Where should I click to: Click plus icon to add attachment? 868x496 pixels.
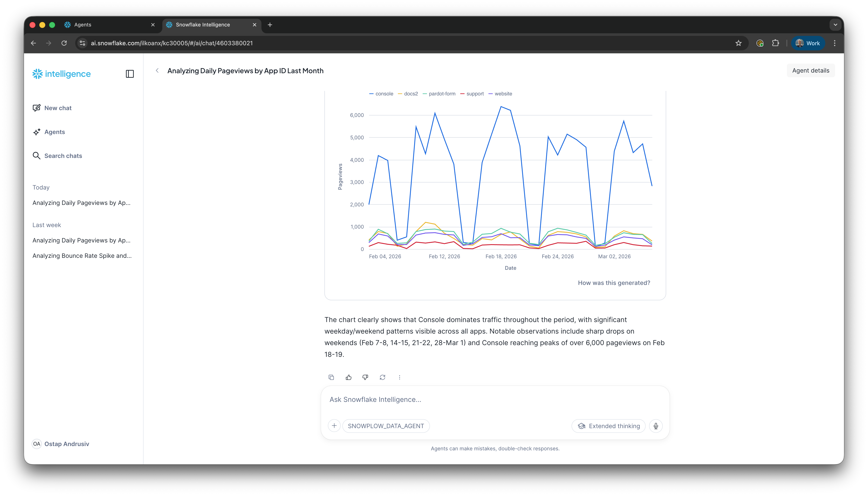point(334,426)
